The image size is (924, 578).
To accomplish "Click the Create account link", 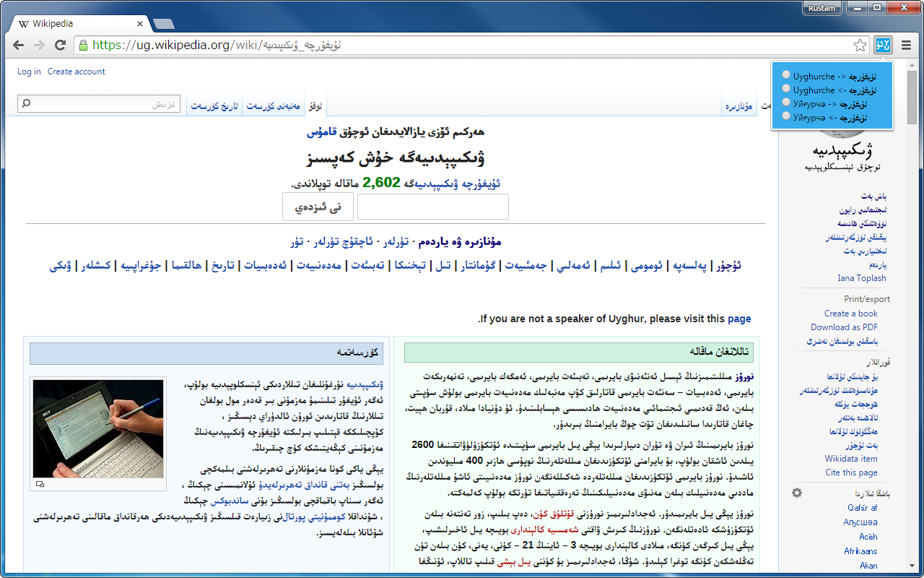I will (74, 72).
